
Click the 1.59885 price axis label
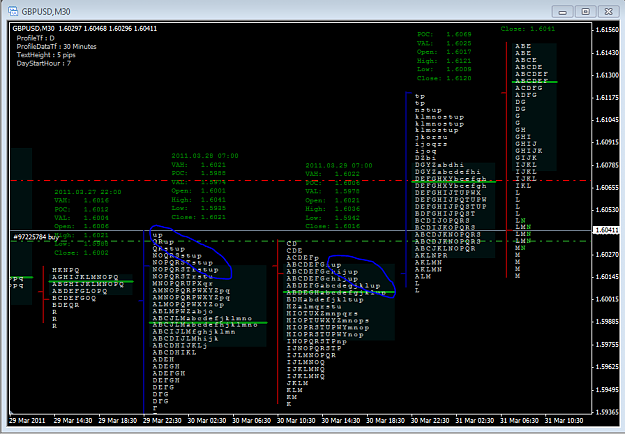click(607, 322)
